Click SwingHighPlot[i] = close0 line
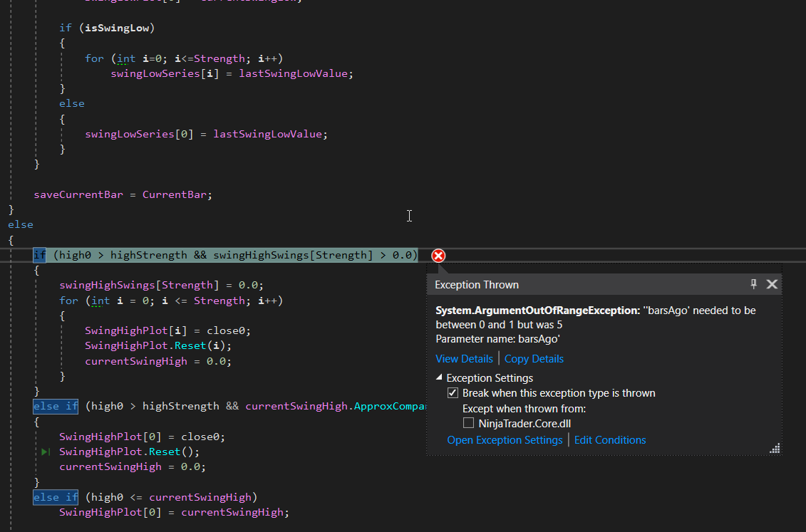 (x=167, y=330)
